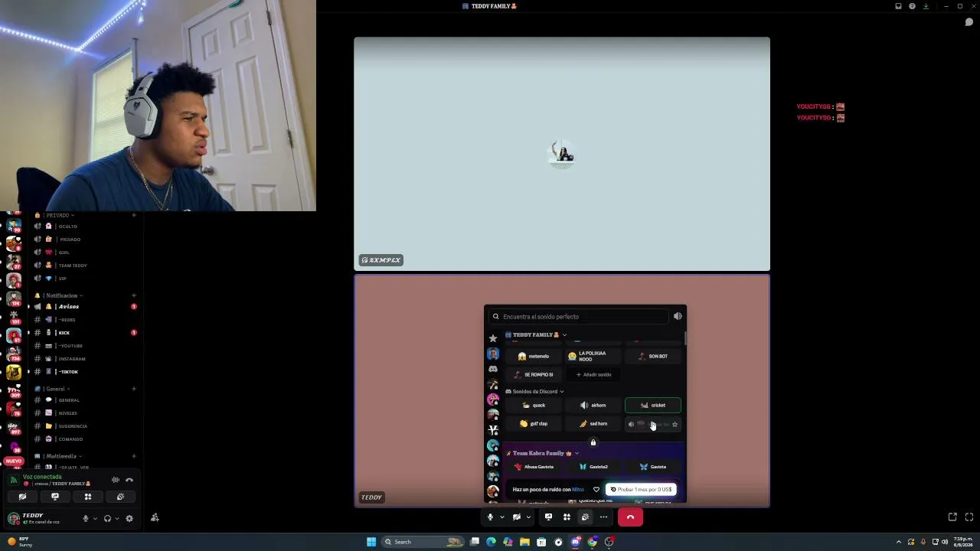Open Google Chrome from the taskbar
The width and height of the screenshot is (980, 551).
tap(592, 542)
